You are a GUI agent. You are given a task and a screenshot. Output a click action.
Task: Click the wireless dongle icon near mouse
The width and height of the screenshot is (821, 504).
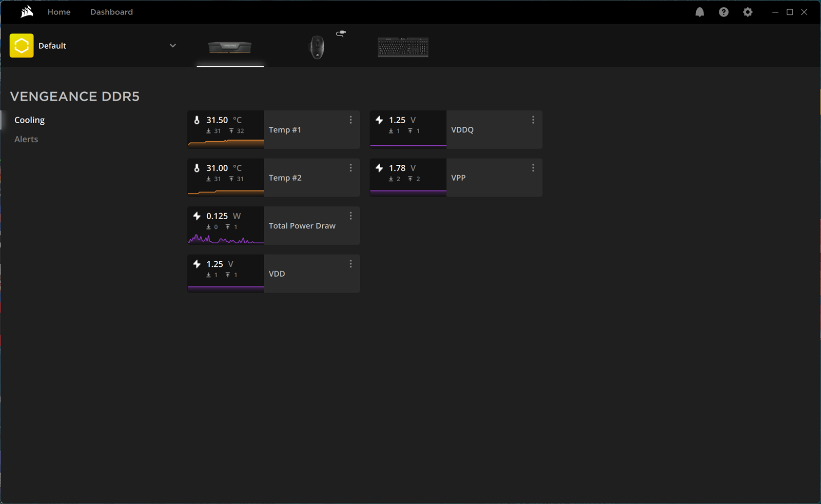pyautogui.click(x=341, y=33)
